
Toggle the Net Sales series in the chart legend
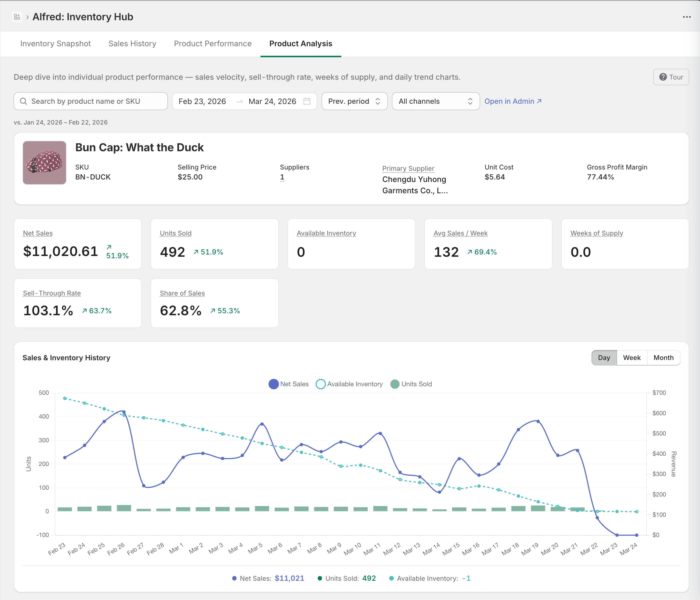(x=288, y=384)
